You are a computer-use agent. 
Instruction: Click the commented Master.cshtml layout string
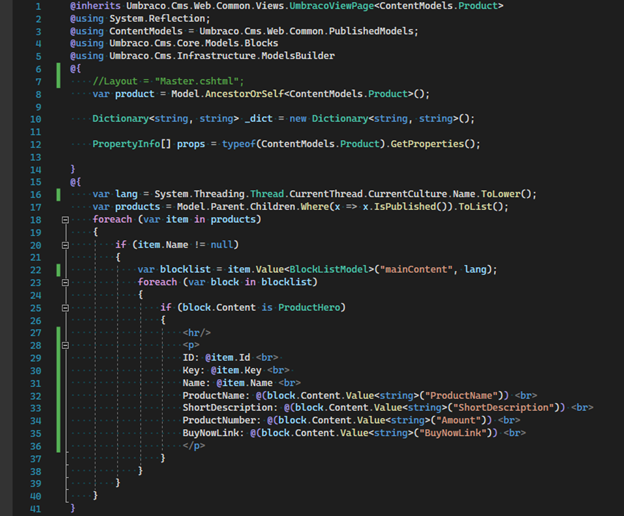pos(197,81)
